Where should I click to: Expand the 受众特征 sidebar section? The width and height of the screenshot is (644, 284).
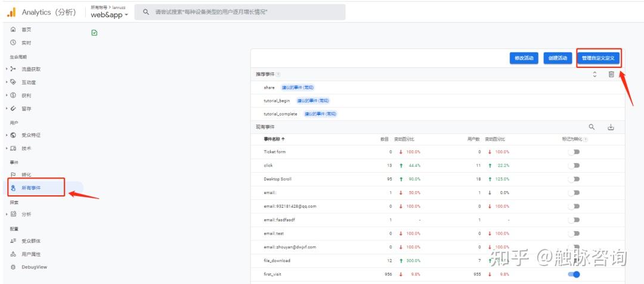point(7,135)
